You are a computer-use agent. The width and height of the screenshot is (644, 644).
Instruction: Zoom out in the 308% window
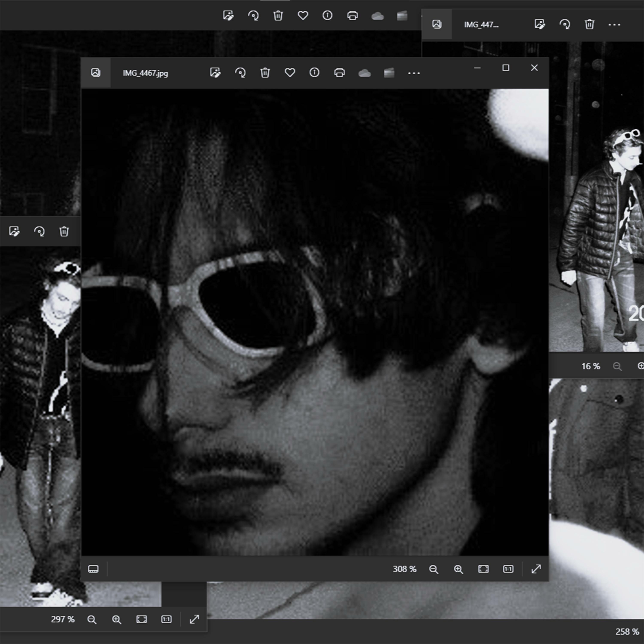click(433, 569)
